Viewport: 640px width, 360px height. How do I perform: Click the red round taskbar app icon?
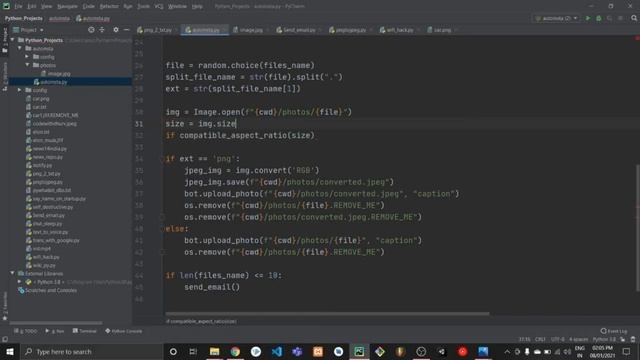(x=462, y=351)
